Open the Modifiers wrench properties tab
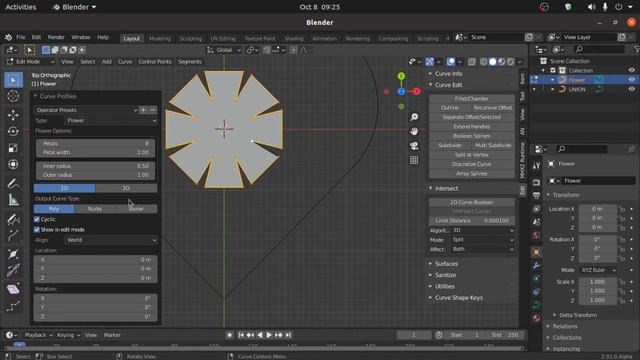This screenshot has width=640, height=360. pos(536,266)
